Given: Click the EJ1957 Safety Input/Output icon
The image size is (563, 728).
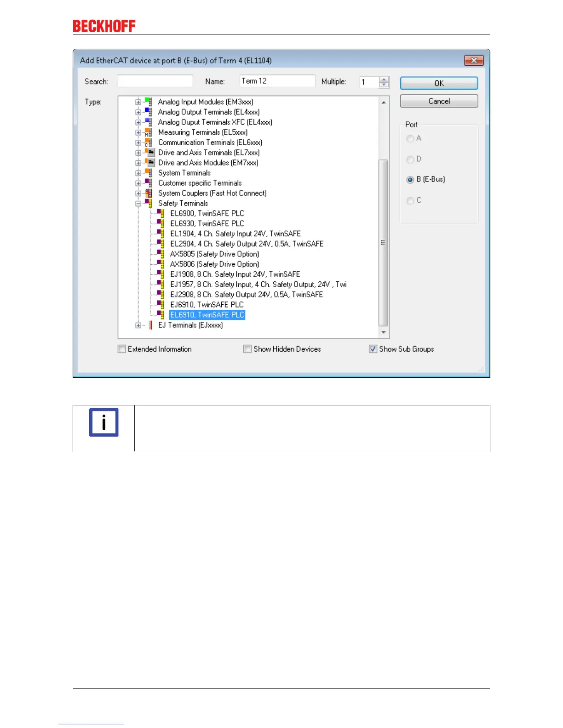Looking at the screenshot, I should [x=160, y=284].
